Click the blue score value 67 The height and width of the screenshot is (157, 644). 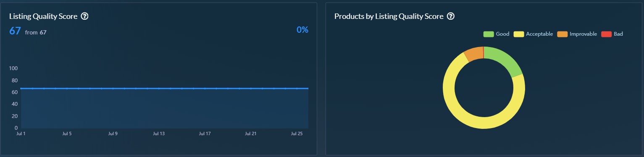click(15, 31)
